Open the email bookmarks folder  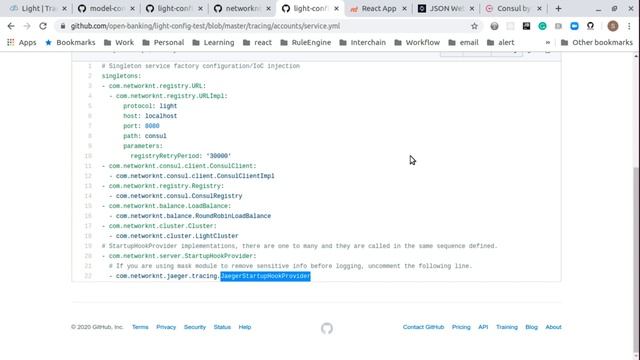463,42
